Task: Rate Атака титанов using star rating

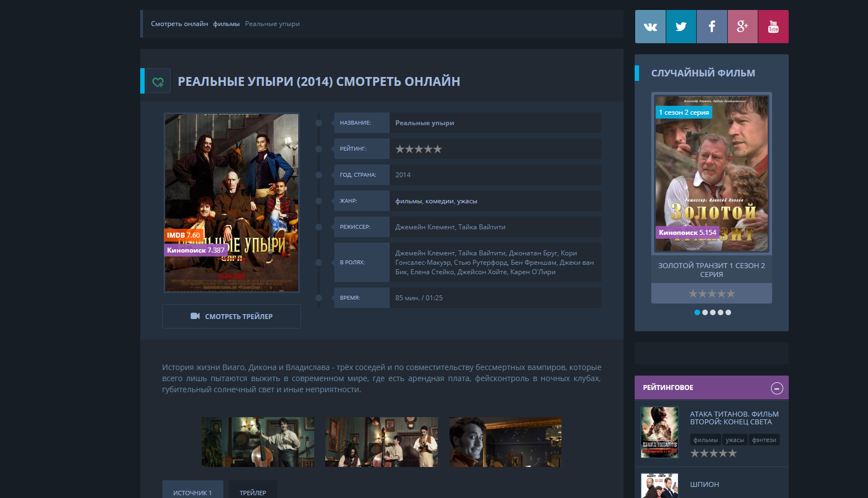Action: (713, 454)
